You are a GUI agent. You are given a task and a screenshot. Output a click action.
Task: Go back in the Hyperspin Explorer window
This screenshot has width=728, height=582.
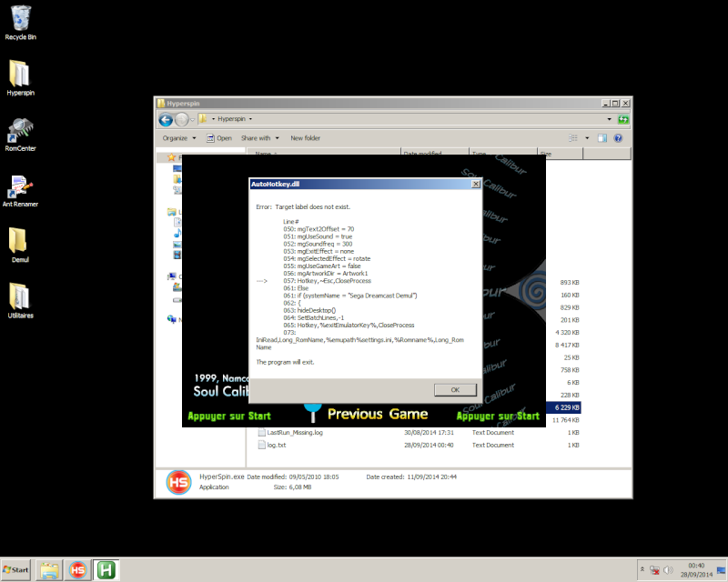point(166,120)
